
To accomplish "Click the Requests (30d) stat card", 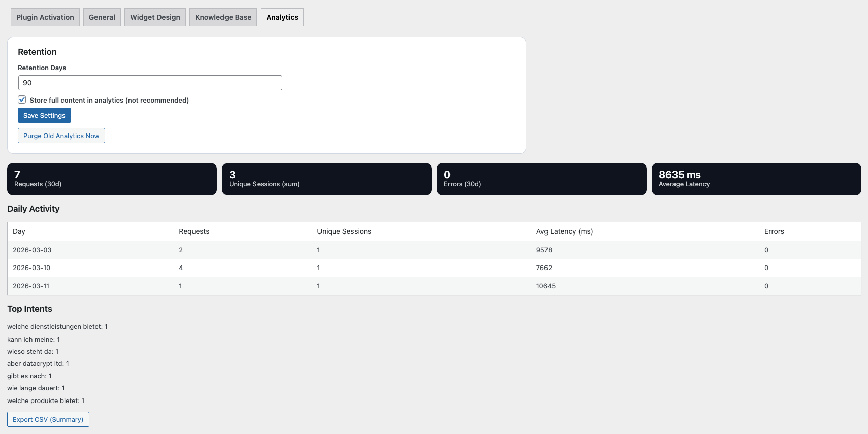I will tap(112, 179).
